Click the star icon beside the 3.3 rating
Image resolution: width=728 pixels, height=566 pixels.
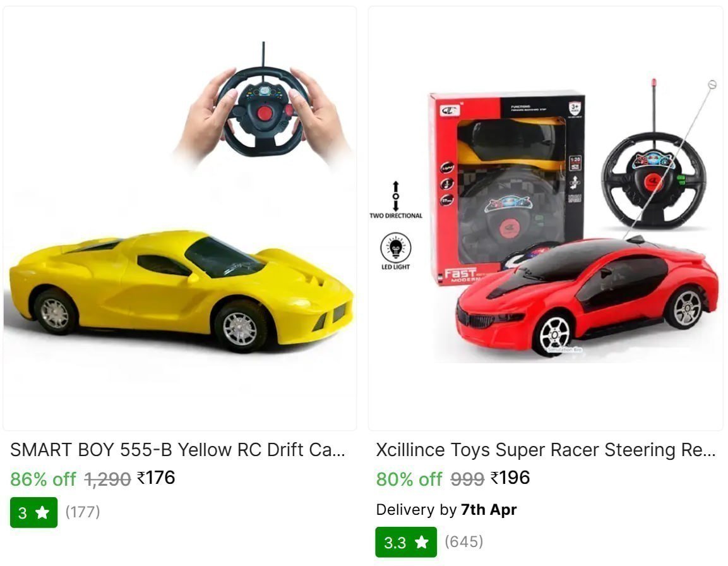pos(422,542)
